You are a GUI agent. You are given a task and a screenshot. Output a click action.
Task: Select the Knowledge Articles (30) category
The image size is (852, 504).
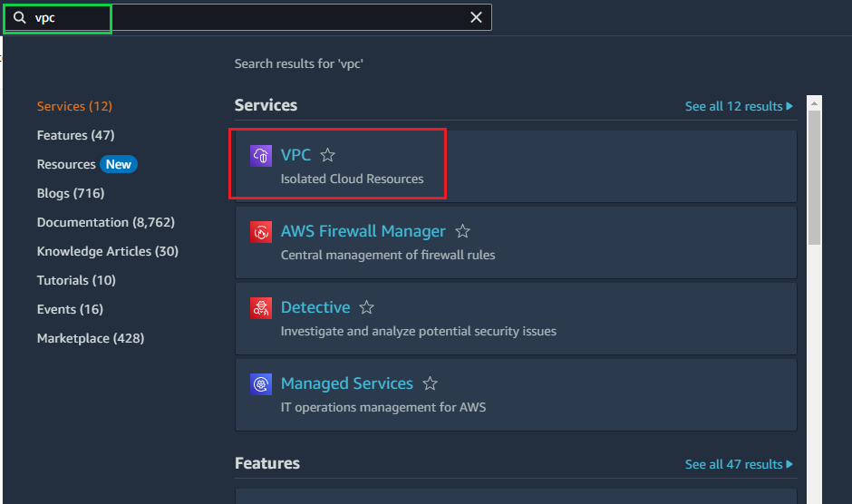click(108, 251)
